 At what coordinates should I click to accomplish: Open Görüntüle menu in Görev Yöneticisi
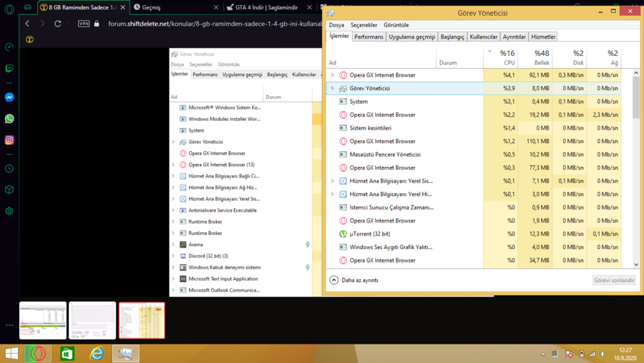tap(396, 25)
